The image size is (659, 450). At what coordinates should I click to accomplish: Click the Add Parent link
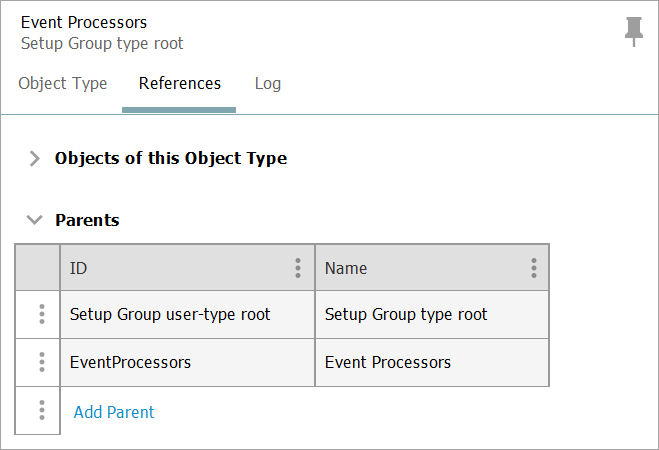pos(114,412)
